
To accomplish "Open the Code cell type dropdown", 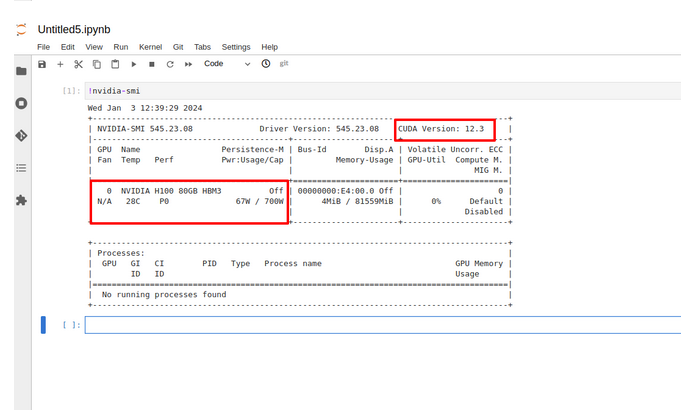I will (x=227, y=64).
